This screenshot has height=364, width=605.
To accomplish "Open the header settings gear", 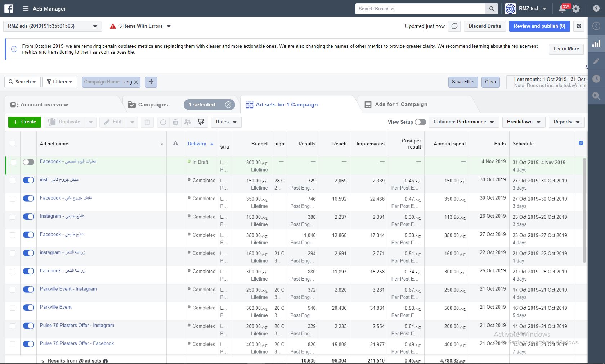I will coord(576,9).
